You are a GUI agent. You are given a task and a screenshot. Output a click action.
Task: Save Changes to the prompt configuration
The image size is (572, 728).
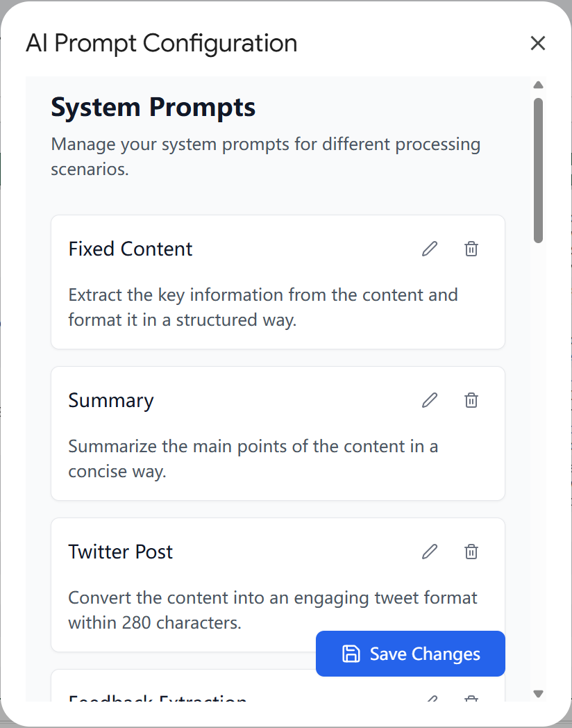pos(410,654)
